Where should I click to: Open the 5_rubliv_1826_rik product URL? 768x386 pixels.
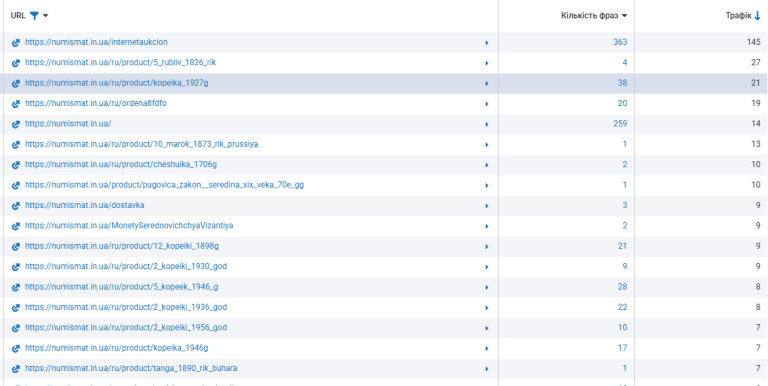tap(120, 63)
